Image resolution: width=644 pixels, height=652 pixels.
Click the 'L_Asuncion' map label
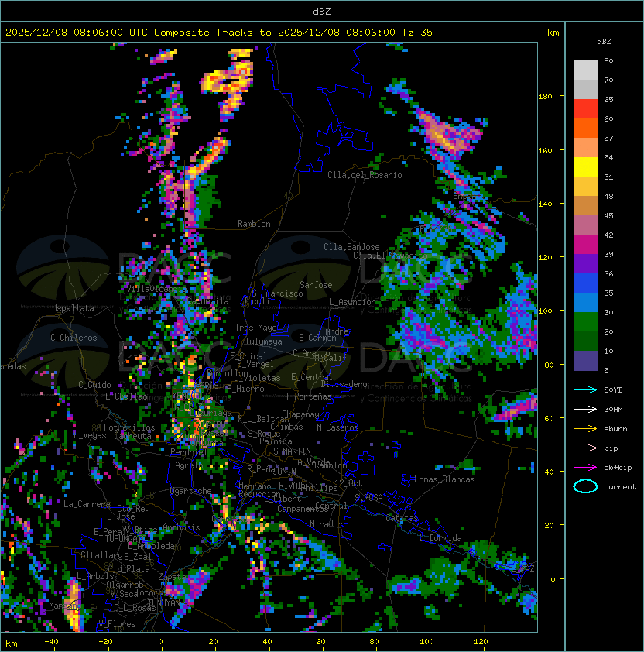click(x=352, y=302)
